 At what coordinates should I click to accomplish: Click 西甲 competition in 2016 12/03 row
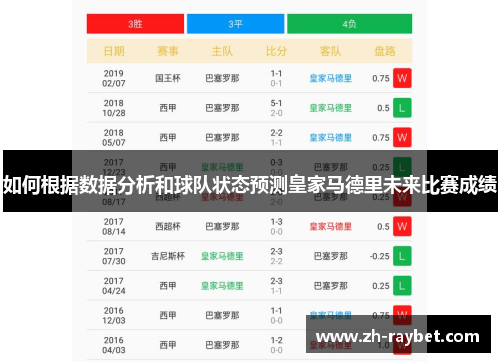tap(168, 316)
